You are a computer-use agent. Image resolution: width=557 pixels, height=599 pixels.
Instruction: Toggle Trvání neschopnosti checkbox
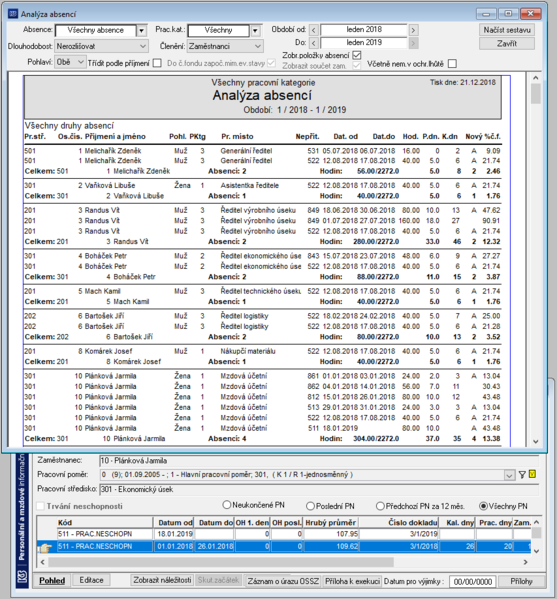click(x=40, y=506)
